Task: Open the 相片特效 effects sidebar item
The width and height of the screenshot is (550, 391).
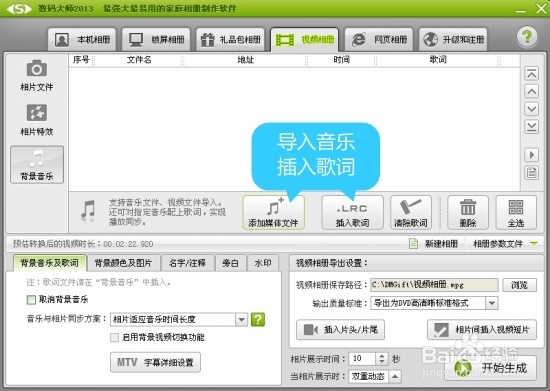Action: click(x=37, y=120)
